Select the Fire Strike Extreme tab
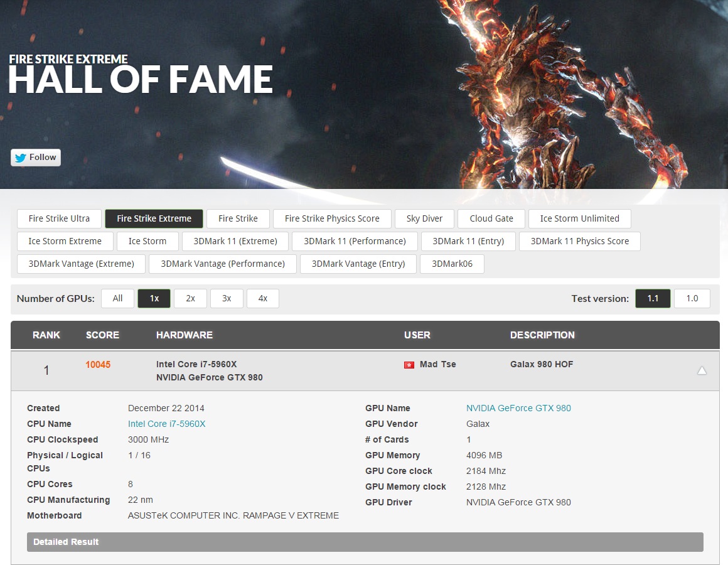Screen dimensions: 728x565 click(154, 218)
